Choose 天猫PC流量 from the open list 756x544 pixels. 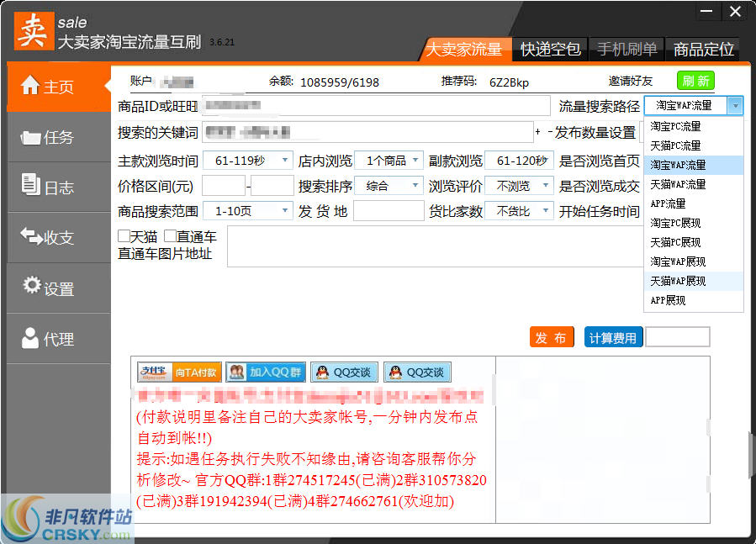pos(694,145)
